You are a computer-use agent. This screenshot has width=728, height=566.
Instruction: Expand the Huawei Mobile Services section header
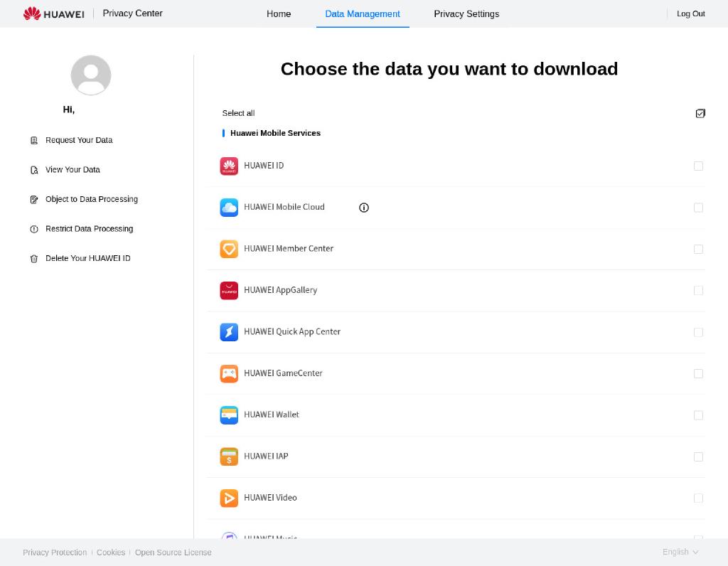pos(275,133)
